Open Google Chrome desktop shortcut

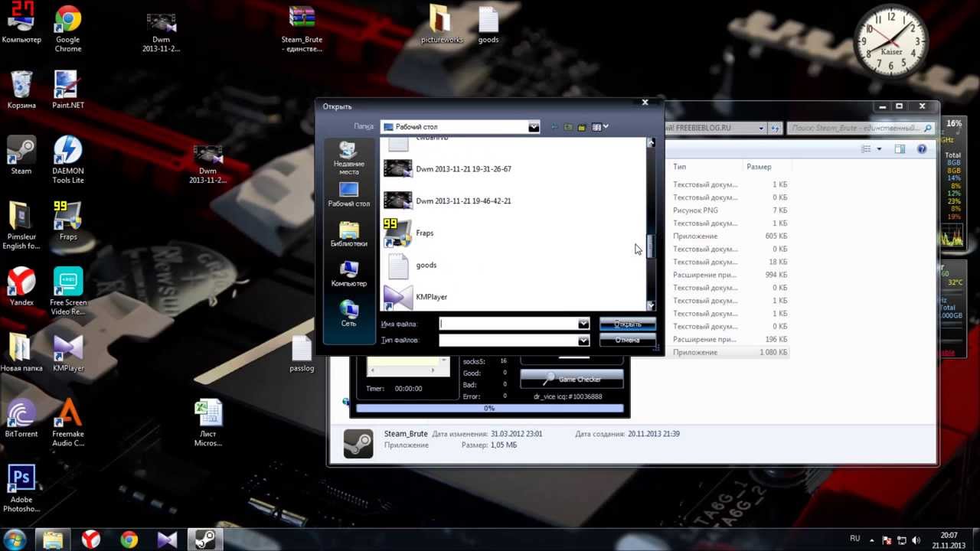coord(68,30)
